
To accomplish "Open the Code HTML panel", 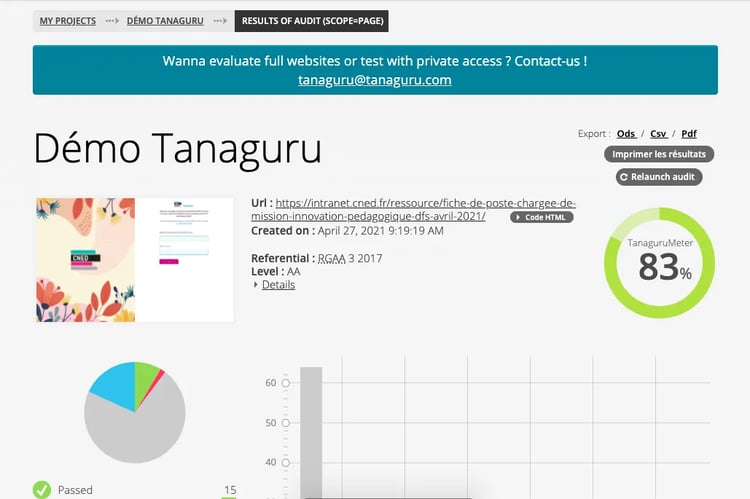I will (x=543, y=217).
